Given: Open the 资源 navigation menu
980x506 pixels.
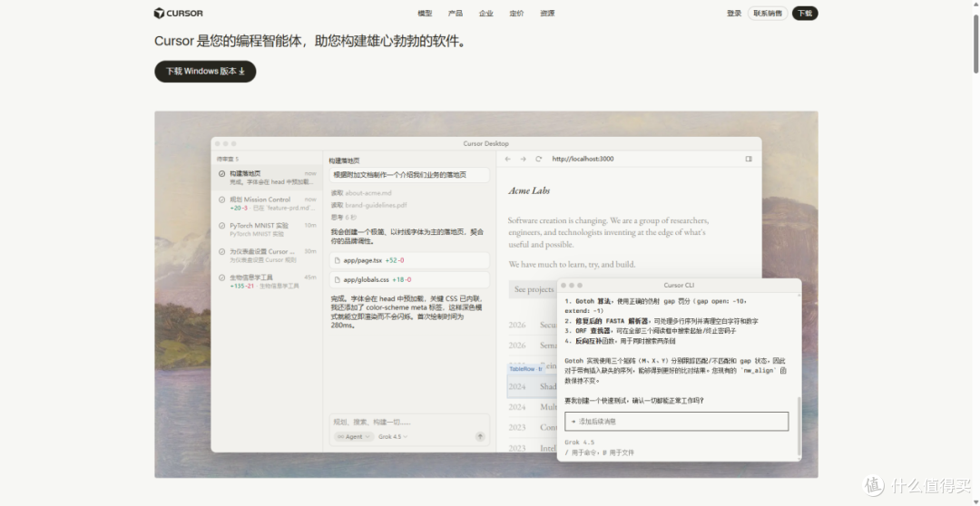Looking at the screenshot, I should point(547,13).
